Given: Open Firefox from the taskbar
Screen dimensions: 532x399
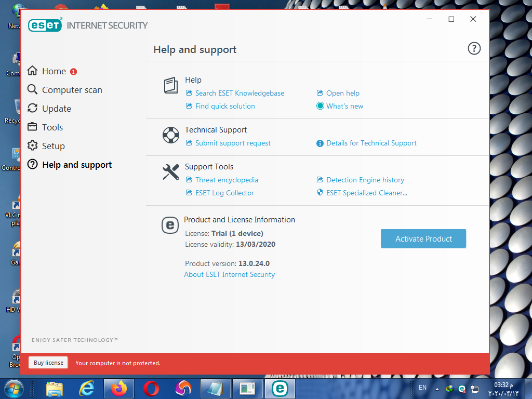Looking at the screenshot, I should click(119, 389).
